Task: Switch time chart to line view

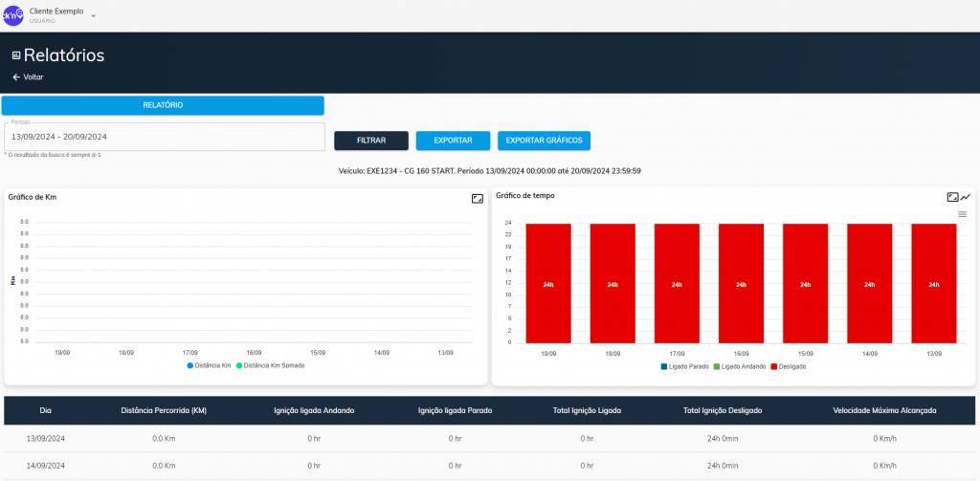Action: pos(966,197)
